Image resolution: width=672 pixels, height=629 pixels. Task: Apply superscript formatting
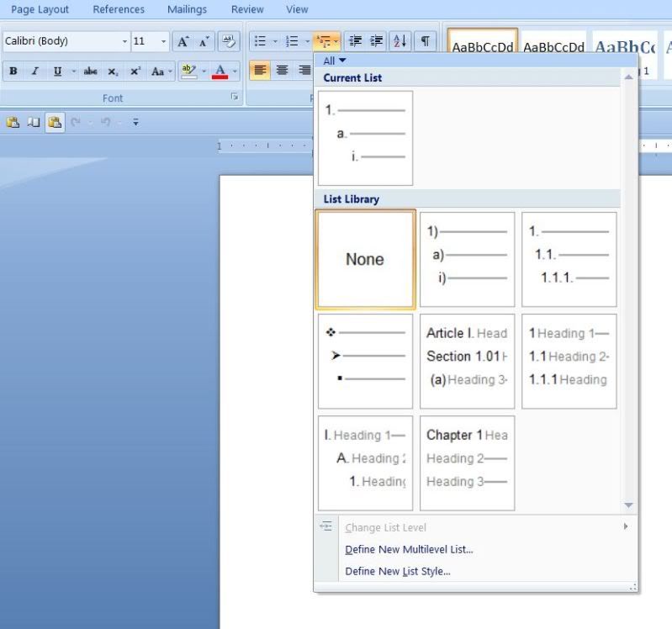point(135,71)
